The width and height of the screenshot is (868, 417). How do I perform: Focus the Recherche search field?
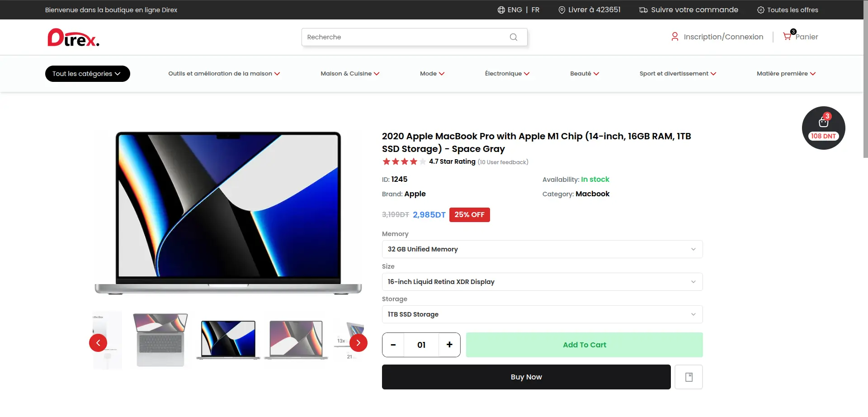point(405,37)
